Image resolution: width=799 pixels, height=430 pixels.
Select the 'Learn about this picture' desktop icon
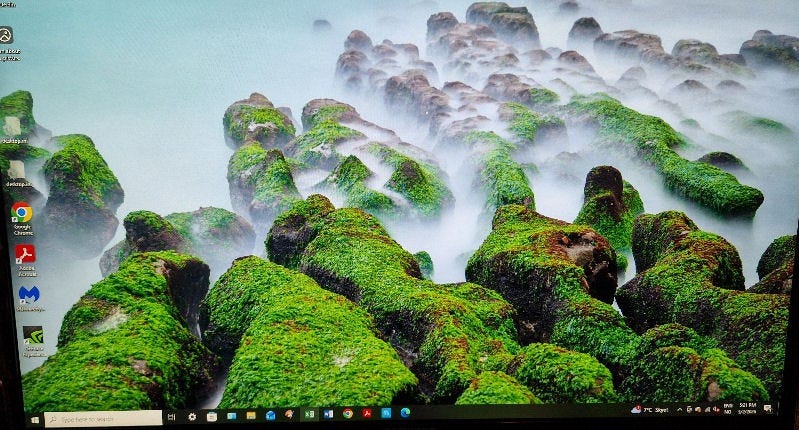7,43
